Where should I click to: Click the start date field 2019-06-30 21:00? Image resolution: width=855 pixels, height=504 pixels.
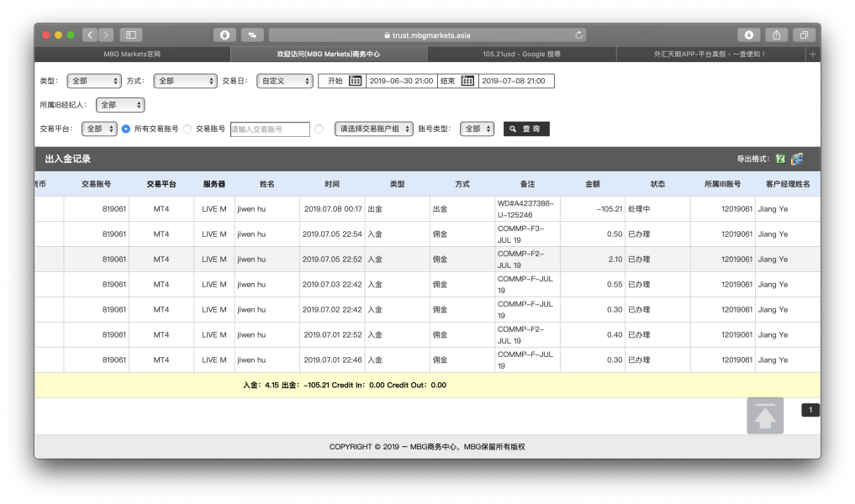pyautogui.click(x=401, y=81)
